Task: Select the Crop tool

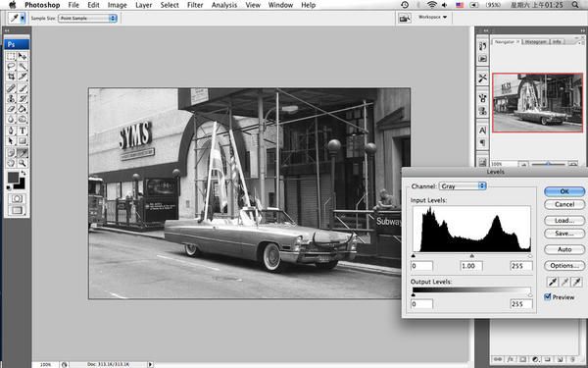Action: click(11, 77)
